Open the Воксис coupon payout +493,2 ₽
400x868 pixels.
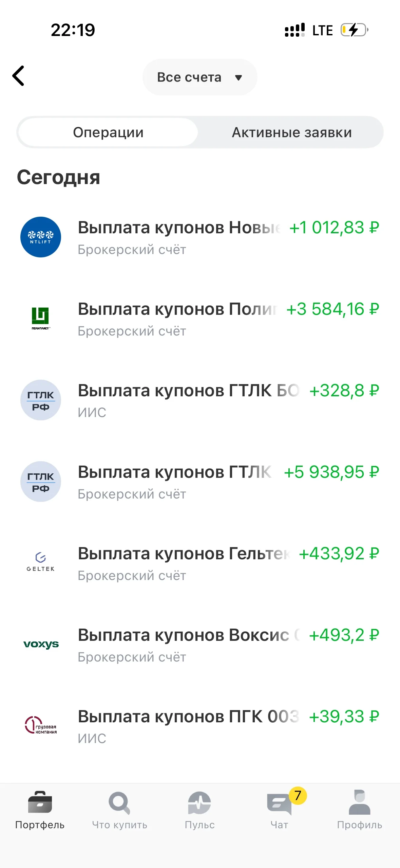(200, 645)
